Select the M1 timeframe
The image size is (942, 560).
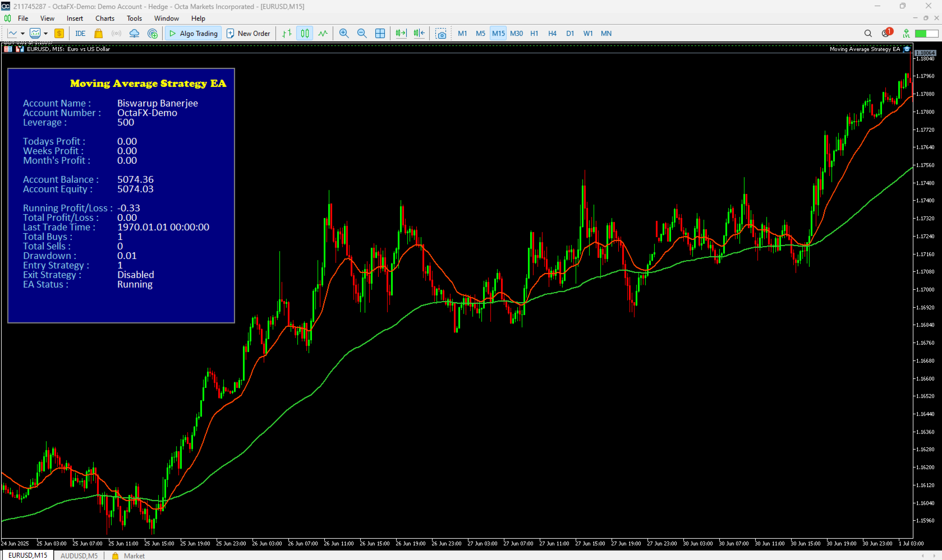(x=462, y=34)
